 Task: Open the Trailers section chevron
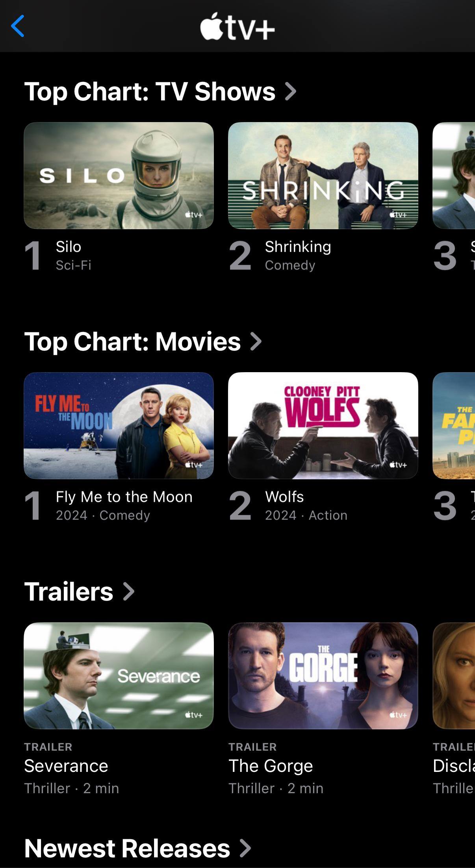129,591
